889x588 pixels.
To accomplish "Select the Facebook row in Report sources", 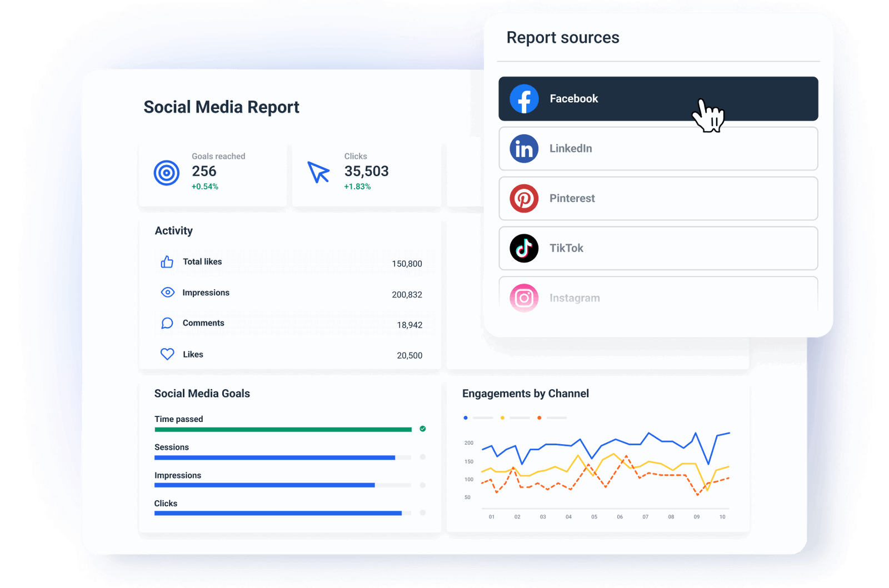I will [x=658, y=99].
